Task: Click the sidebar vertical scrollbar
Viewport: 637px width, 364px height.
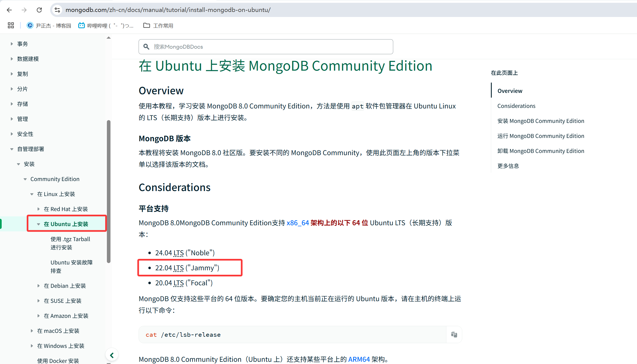Action: click(109, 191)
